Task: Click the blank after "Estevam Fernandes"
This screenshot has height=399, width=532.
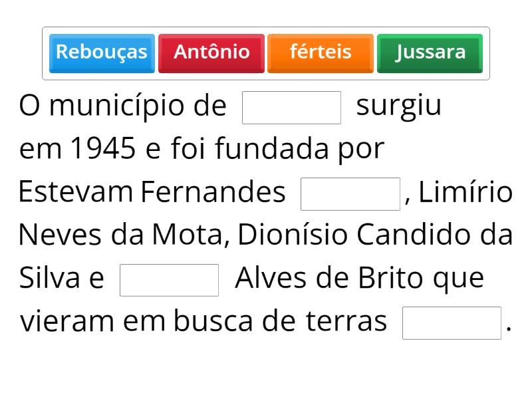Action: coord(350,194)
